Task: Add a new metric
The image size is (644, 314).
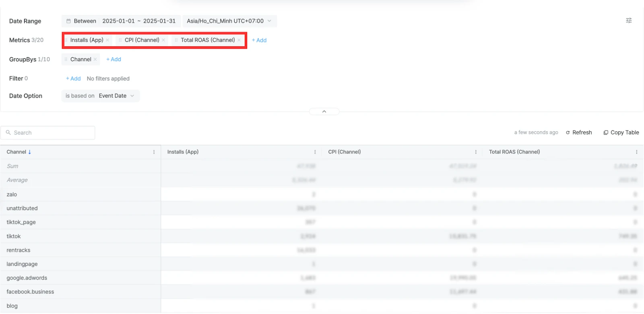Action: click(259, 40)
